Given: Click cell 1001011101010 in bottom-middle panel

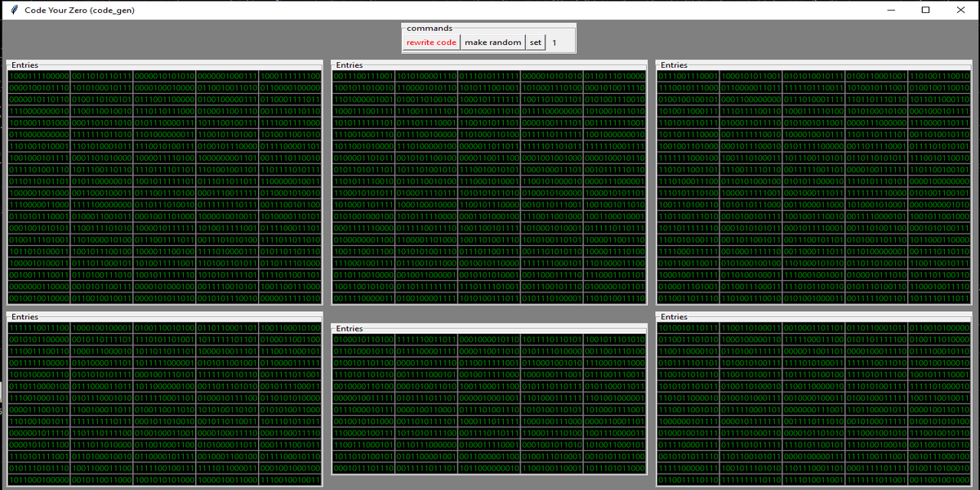Looking at the screenshot, I should [616, 339].
